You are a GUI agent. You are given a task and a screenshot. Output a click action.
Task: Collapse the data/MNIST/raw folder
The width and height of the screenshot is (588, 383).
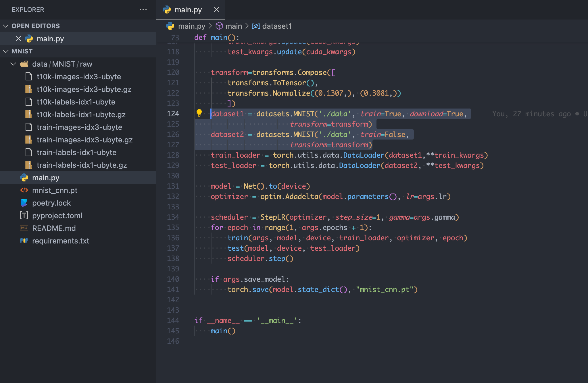coord(13,64)
